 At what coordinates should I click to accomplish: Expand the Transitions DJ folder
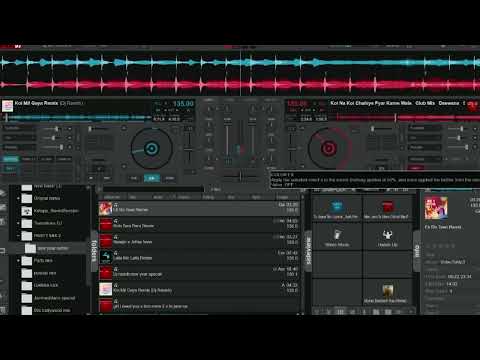click(x=18, y=223)
